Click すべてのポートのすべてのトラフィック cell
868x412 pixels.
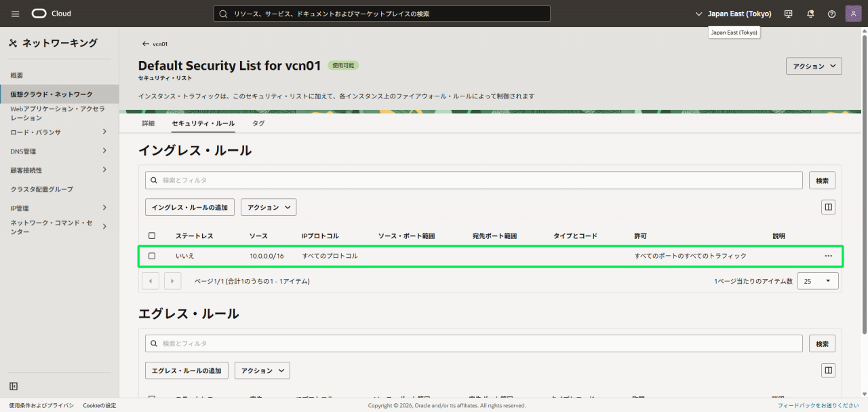pos(690,256)
